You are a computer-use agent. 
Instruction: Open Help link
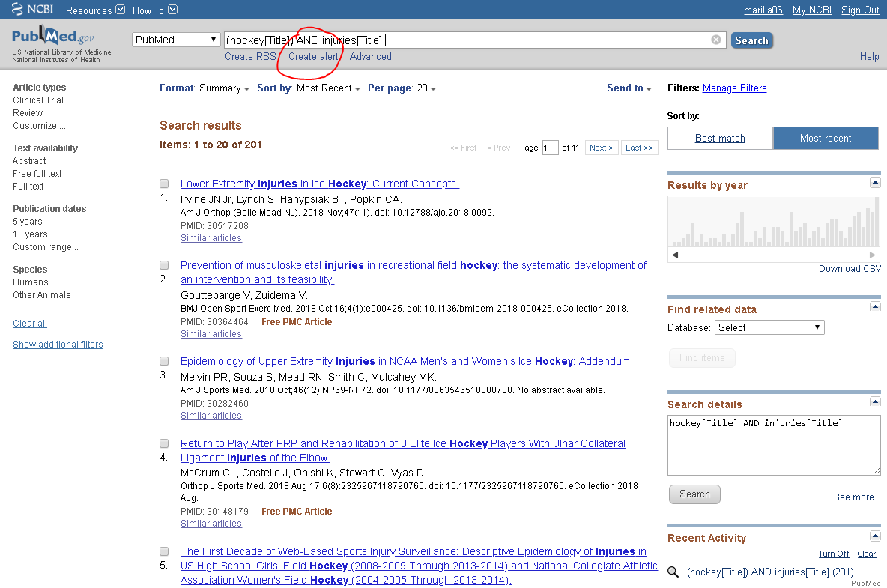click(x=870, y=56)
